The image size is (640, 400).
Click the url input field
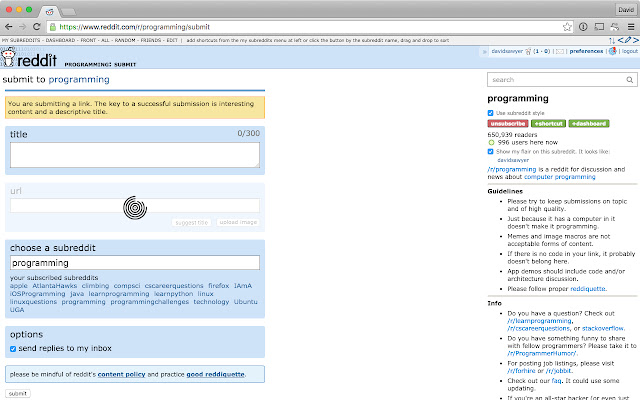(x=135, y=205)
